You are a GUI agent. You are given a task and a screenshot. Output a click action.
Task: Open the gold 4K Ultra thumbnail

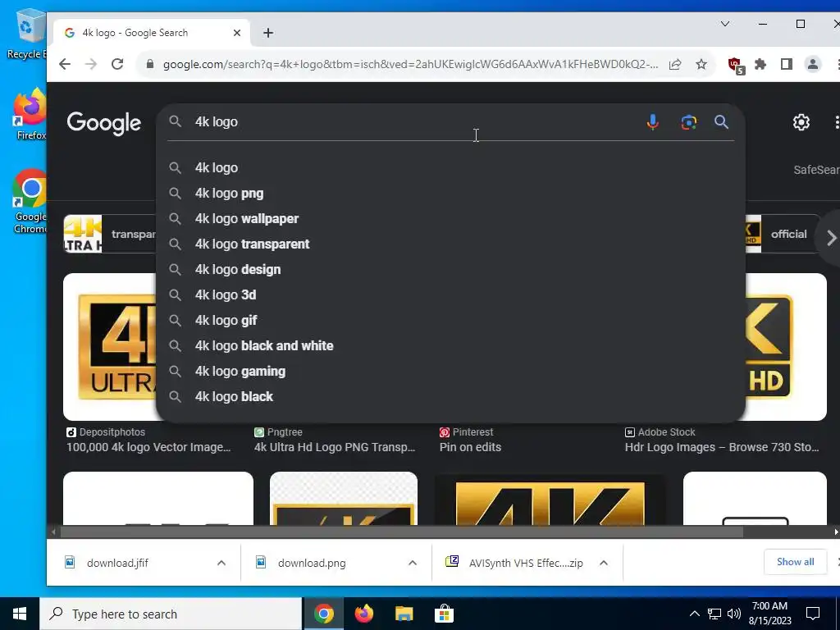(110, 347)
